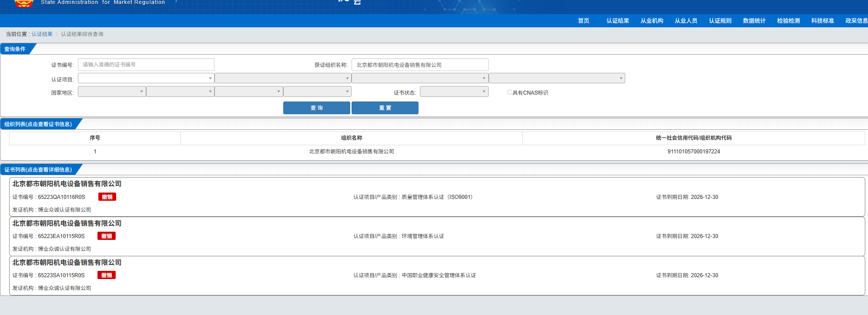Image resolution: width=868 pixels, height=315 pixels.
Task: Open the 认证结果 navigation menu
Action: point(618,20)
